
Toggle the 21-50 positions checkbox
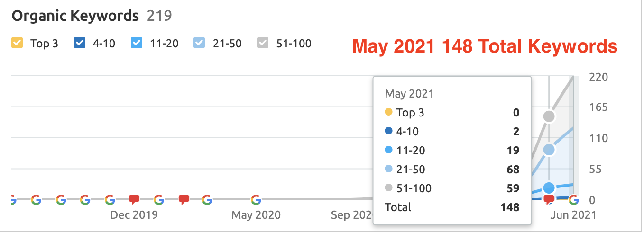click(x=199, y=44)
